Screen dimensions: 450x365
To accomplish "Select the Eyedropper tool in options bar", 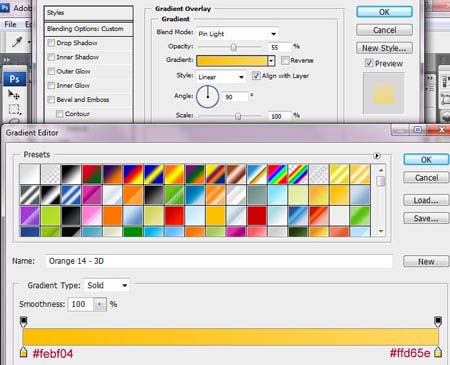I will [17, 42].
